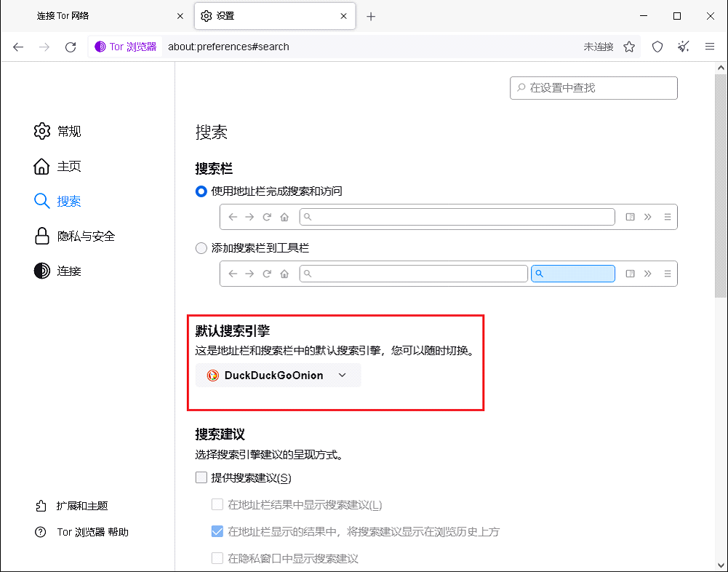Open 常规 settings category
This screenshot has height=572, width=728.
click(x=57, y=132)
